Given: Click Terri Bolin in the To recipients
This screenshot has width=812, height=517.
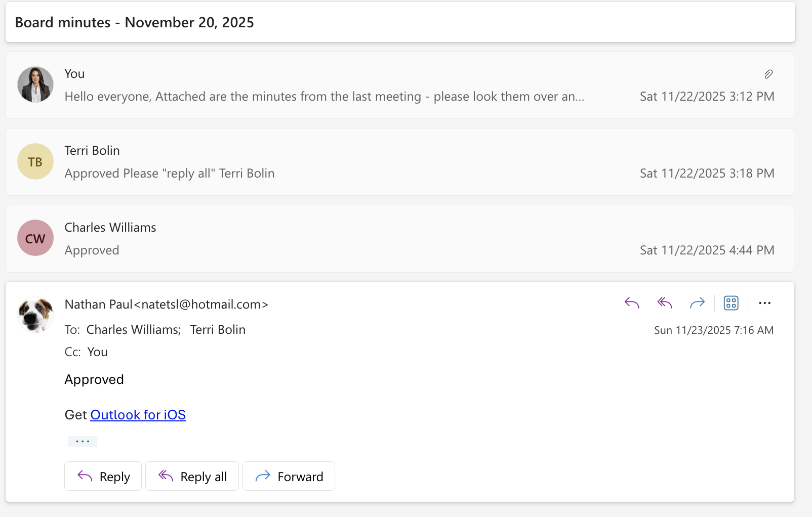Looking at the screenshot, I should (x=218, y=330).
